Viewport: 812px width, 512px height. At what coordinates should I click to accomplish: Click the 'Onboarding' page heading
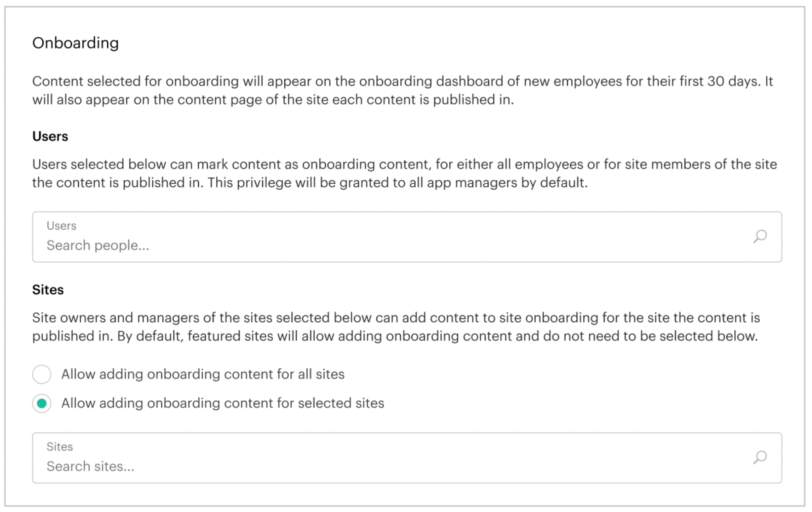point(76,43)
